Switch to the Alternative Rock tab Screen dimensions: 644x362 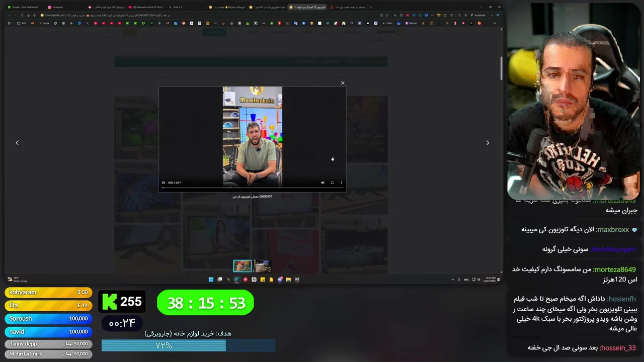(146, 7)
